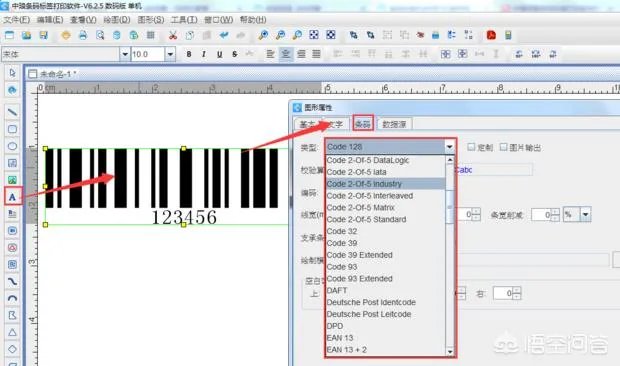The width and height of the screenshot is (620, 366).
Task: Click the green calculator icon
Action: pyautogui.click(x=508, y=35)
